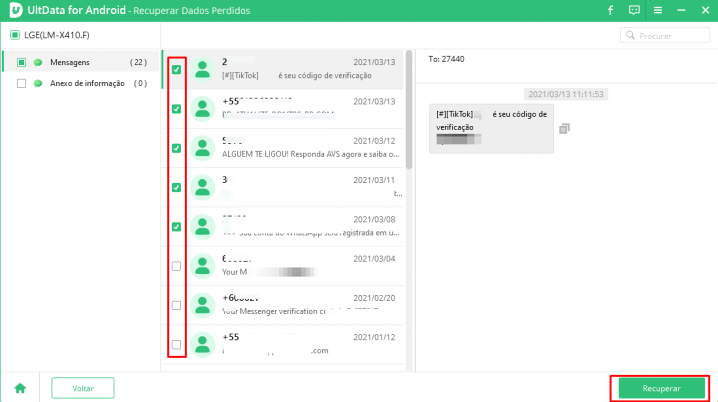Click the home icon at bottom left
This screenshot has height=402, width=718.
tap(18, 387)
